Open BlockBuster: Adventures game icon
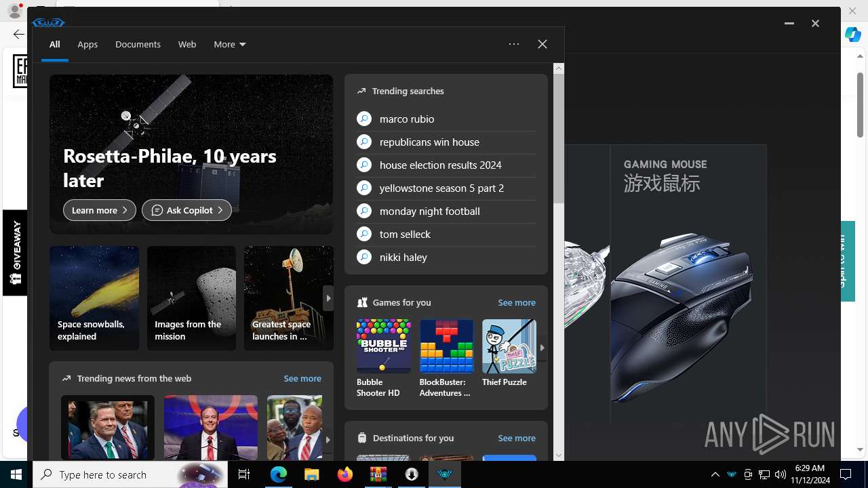 point(446,346)
